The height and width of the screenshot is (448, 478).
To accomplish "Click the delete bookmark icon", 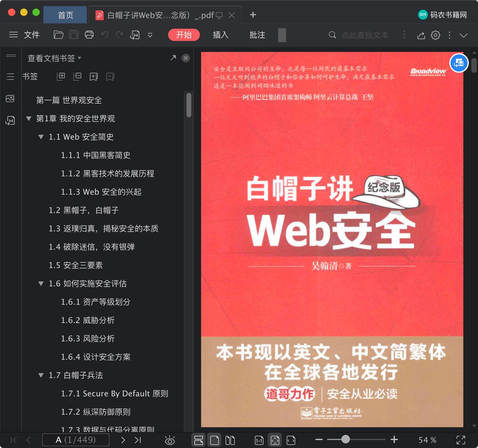I will [x=110, y=76].
